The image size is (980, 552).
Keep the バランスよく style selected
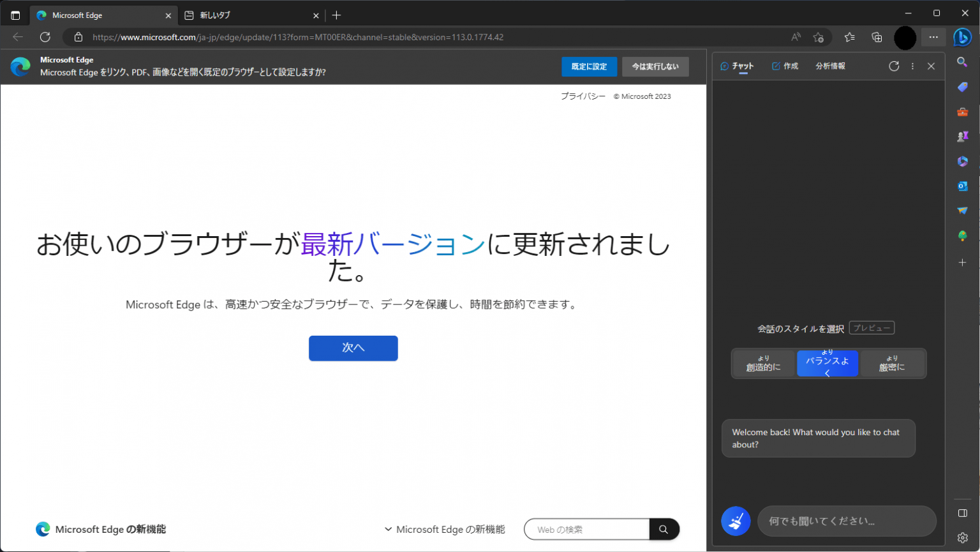point(828,363)
